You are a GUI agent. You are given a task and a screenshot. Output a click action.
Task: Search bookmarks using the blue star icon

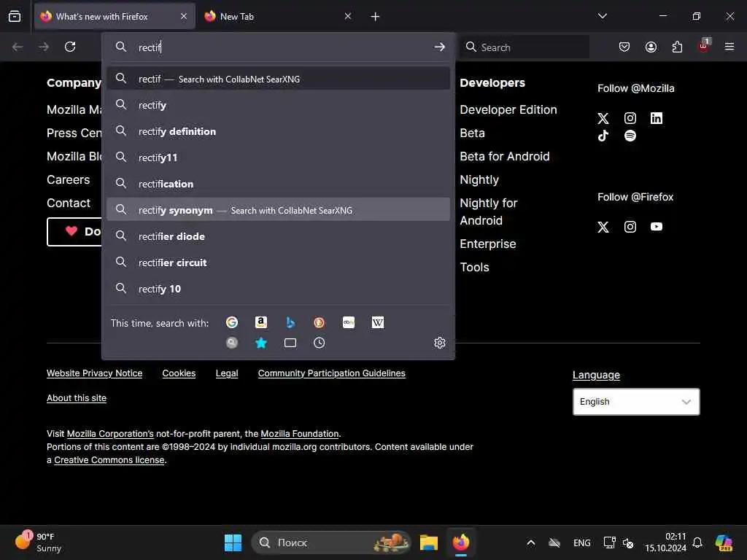point(261,343)
